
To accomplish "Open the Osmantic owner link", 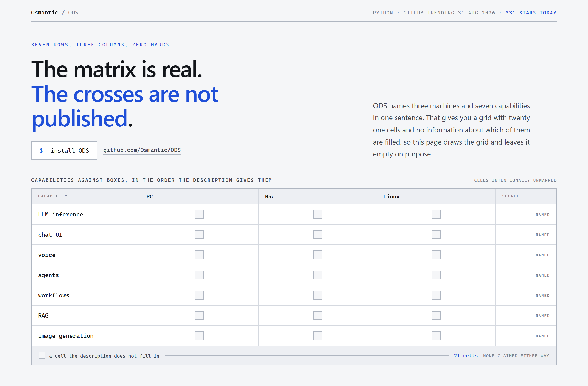I will [45, 13].
